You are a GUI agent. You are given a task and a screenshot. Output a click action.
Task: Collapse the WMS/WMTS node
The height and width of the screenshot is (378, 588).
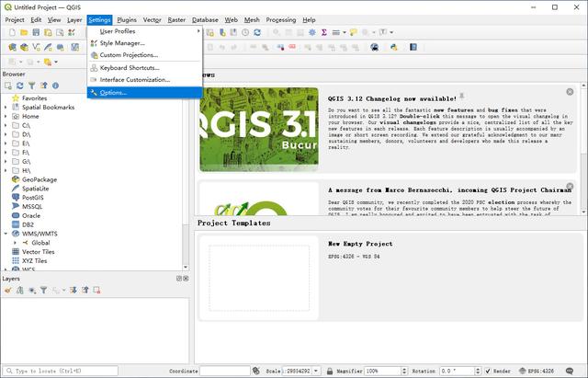[x=6, y=234]
